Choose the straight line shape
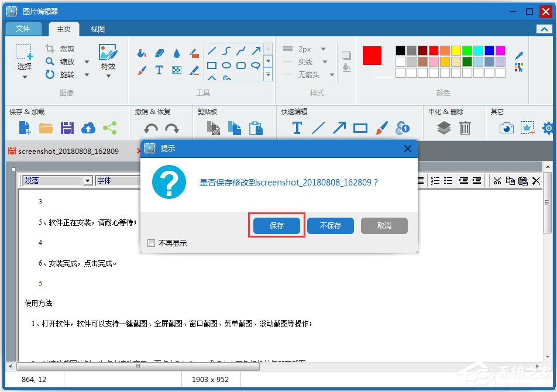 (x=212, y=51)
